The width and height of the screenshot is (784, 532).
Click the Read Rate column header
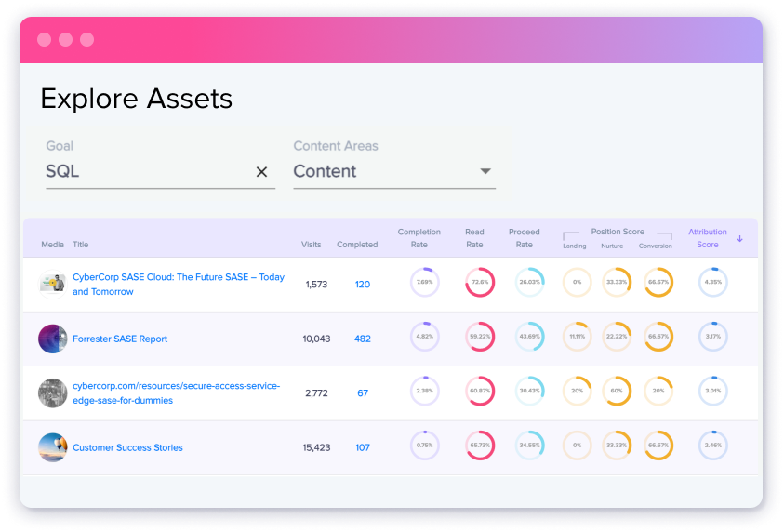click(474, 238)
